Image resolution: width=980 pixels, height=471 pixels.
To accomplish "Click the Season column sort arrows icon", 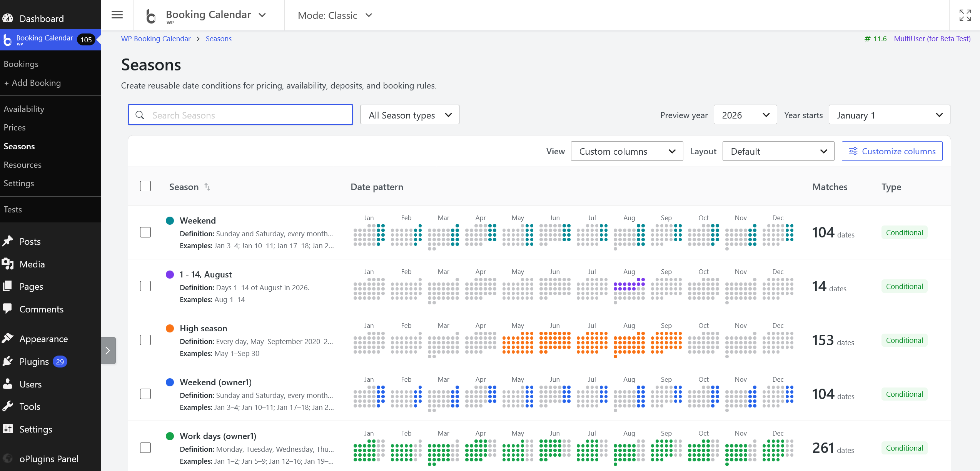I will point(207,187).
